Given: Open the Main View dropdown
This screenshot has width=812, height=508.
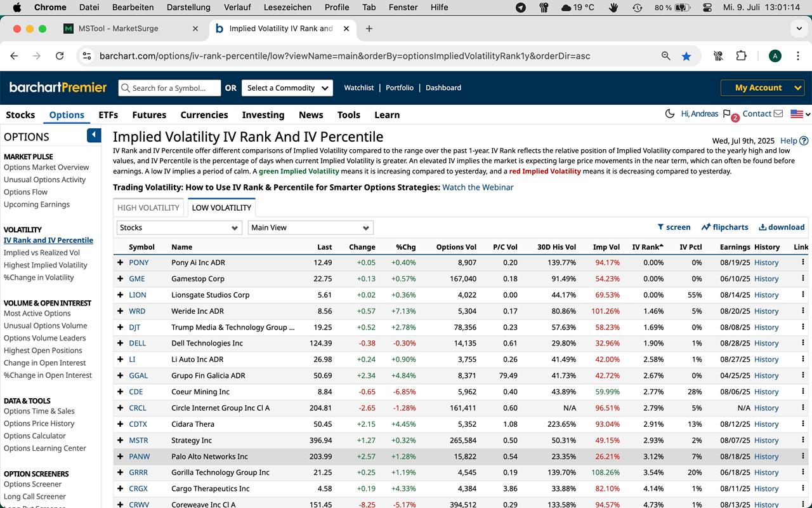Looking at the screenshot, I should pyautogui.click(x=310, y=228).
